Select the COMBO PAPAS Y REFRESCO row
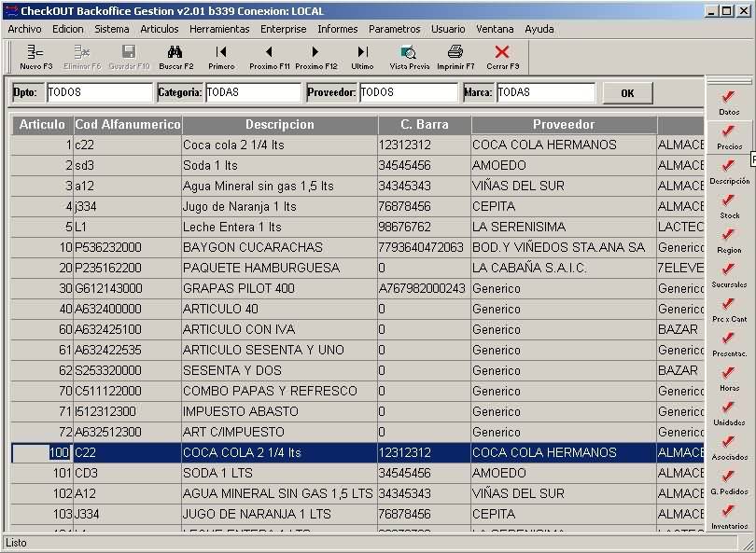The image size is (756, 553). (x=357, y=391)
